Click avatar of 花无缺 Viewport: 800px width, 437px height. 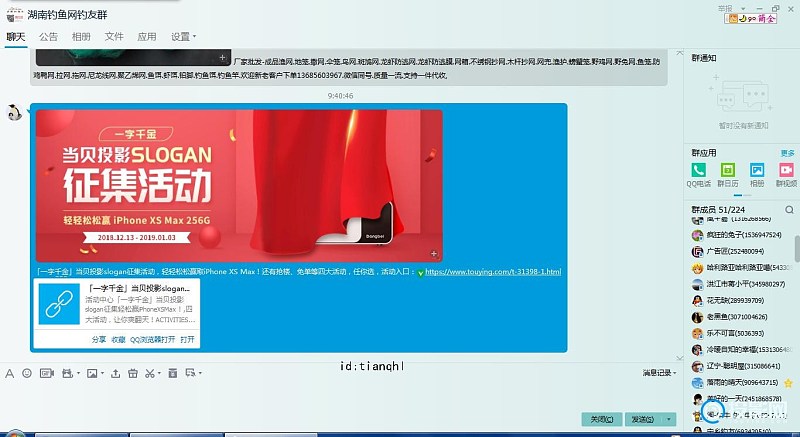697,300
